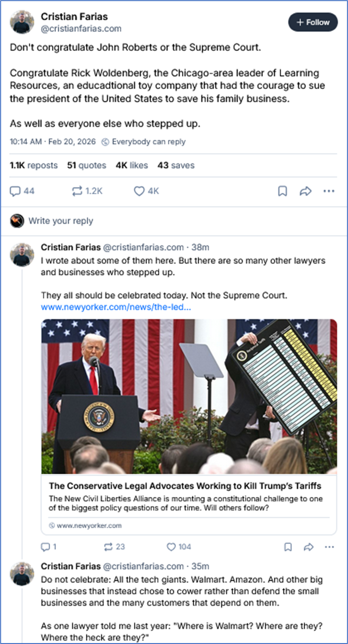Like the main post with 4K likes
The image size is (348, 644).
[x=147, y=191]
